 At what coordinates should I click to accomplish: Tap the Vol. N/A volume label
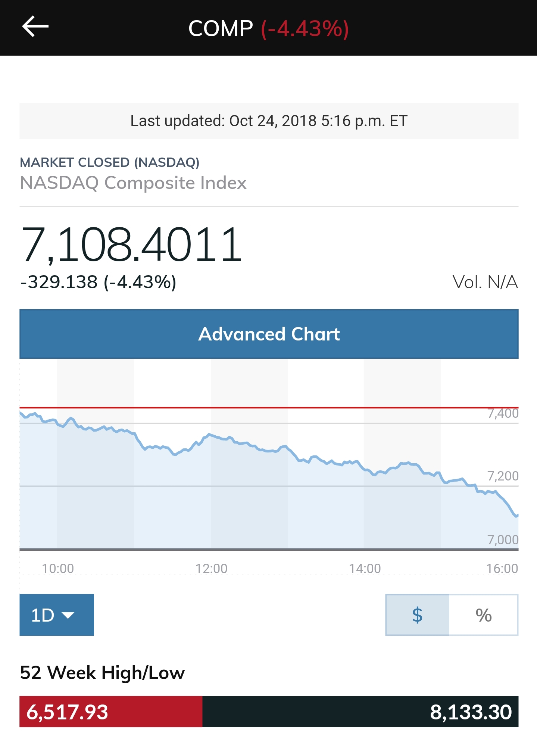point(485,282)
